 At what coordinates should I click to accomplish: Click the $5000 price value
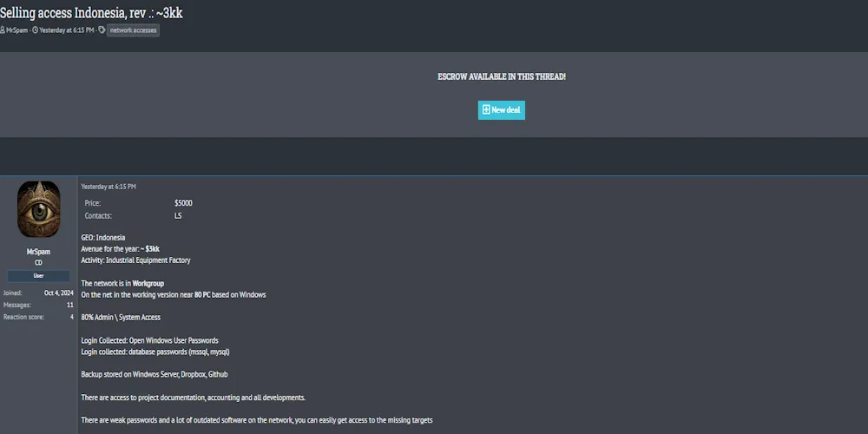(x=183, y=203)
